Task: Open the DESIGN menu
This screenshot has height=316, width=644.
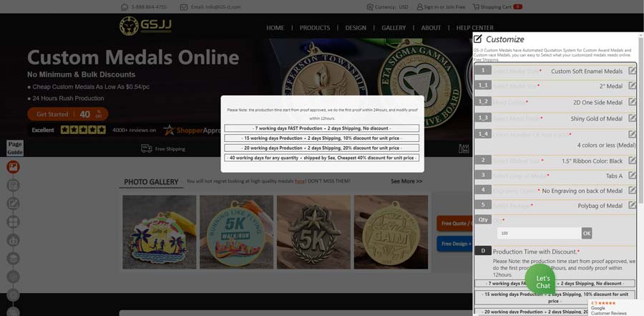Action: point(356,28)
